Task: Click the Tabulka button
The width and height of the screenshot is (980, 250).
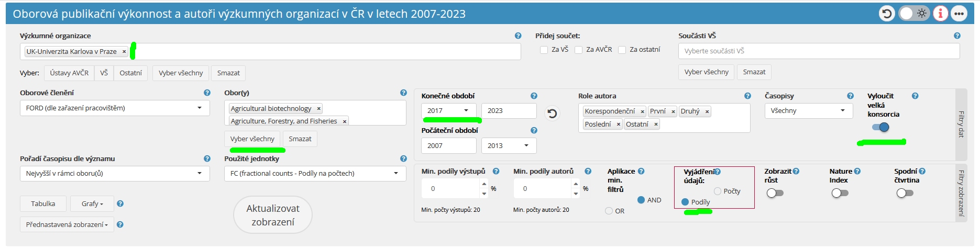Action: (43, 204)
